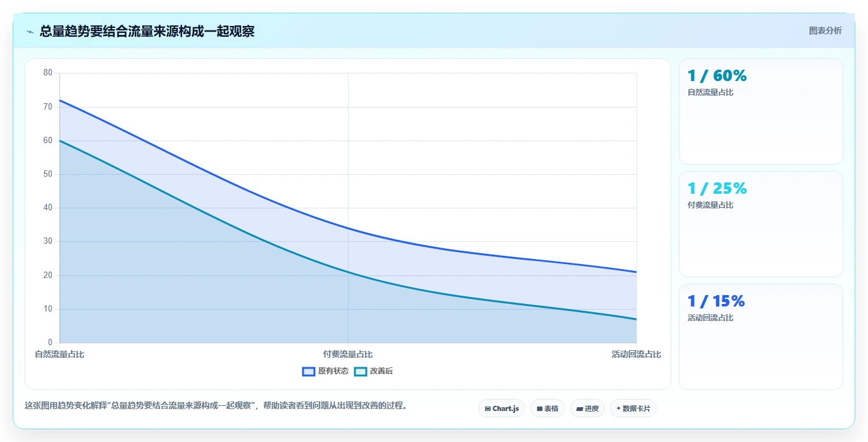868x442 pixels.
Task: Toggle the 原有状态 legend color box
Action: pyautogui.click(x=309, y=371)
